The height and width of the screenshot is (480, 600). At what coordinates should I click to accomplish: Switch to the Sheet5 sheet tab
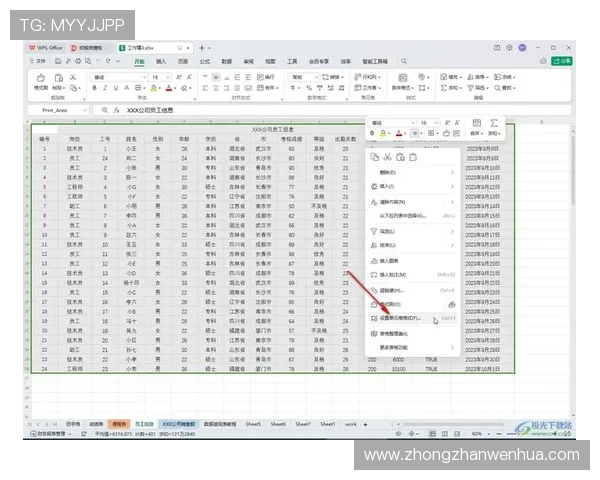point(253,424)
